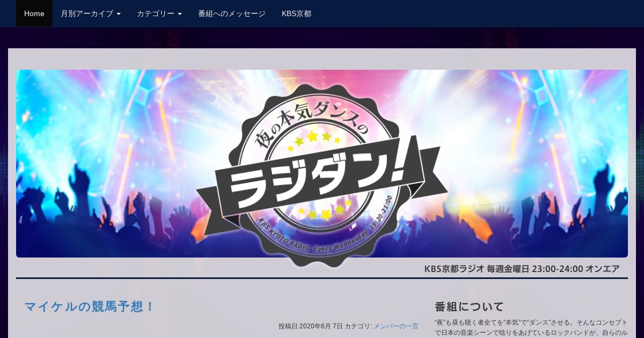Go to the KBS京都 link in navbar
Viewport: 644px width, 338px height.
click(296, 13)
